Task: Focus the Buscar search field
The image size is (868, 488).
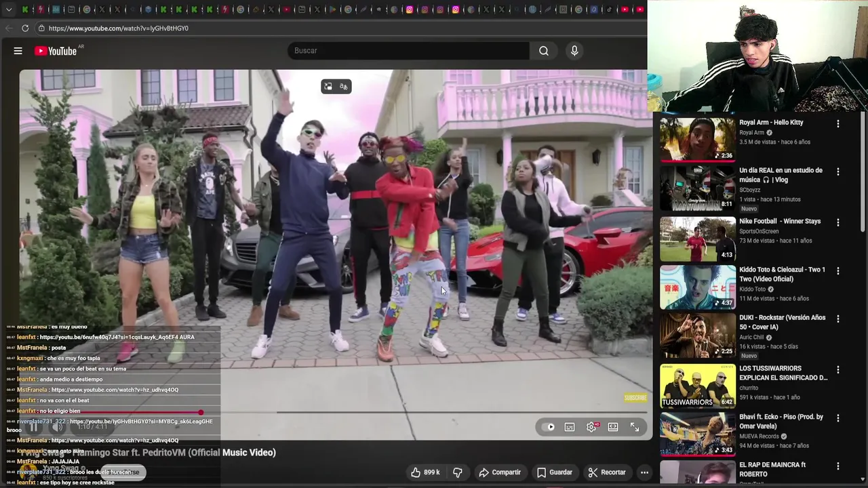Action: click(409, 51)
